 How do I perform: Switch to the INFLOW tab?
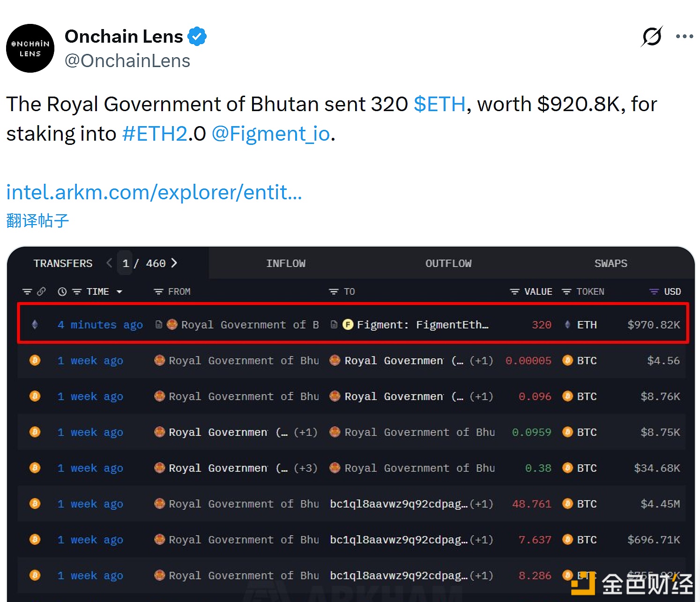point(286,263)
